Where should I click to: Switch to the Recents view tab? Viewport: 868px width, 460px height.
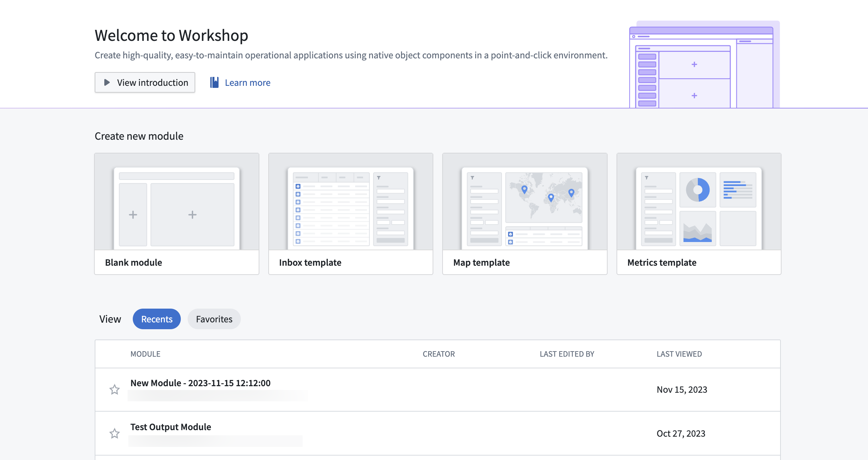(157, 319)
